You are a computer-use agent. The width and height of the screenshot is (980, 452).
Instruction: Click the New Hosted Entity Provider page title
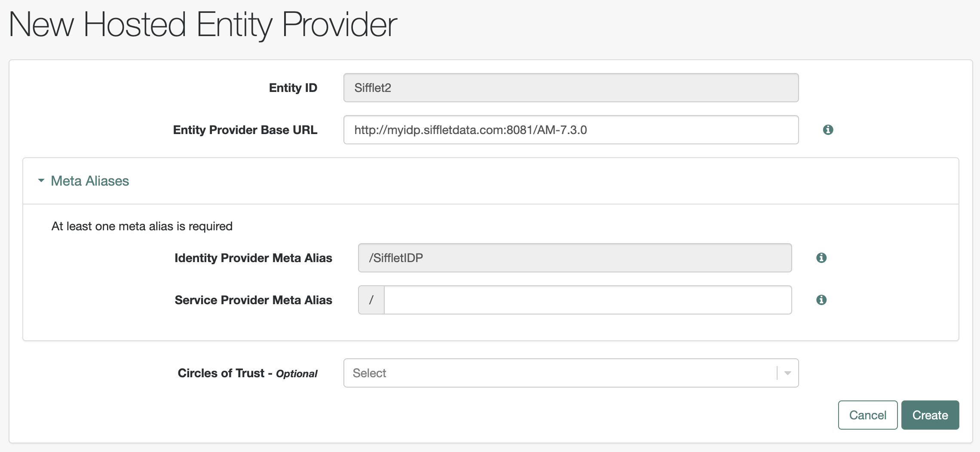pos(203,25)
